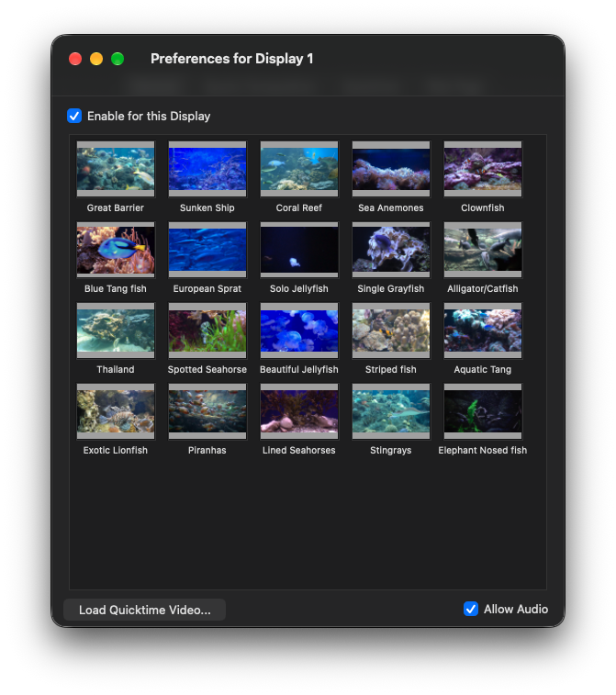
Task: Choose the Piranhas video thumbnail
Action: click(x=207, y=411)
